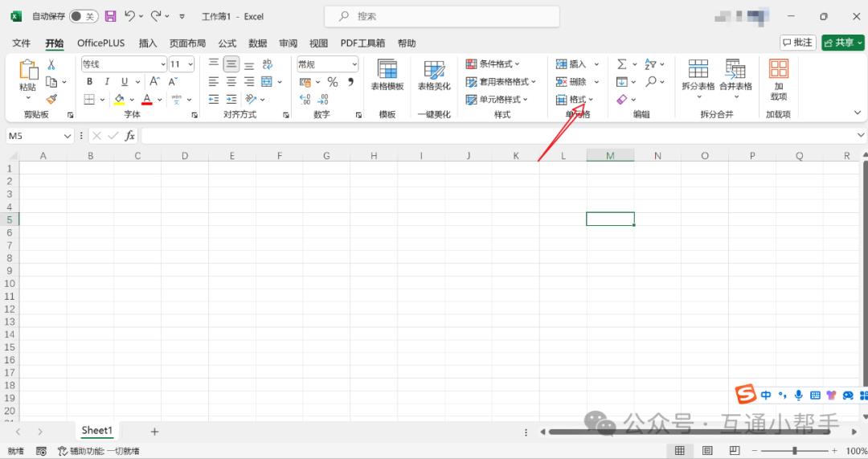
Task: Click the decrease indent icon
Action: (x=214, y=99)
